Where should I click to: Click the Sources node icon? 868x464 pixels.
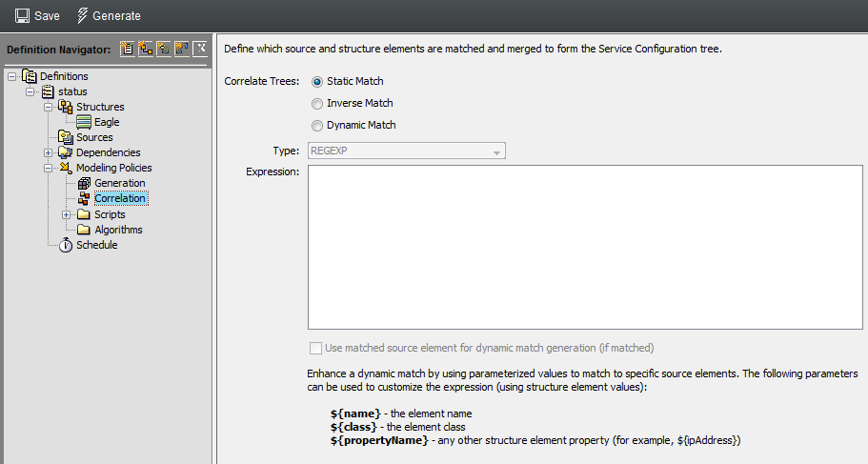66,137
